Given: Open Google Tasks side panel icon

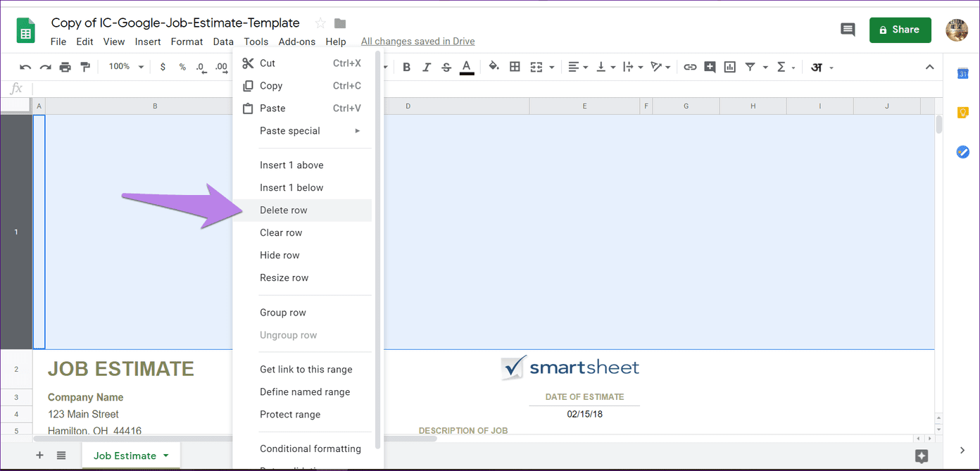Looking at the screenshot, I should point(962,151).
